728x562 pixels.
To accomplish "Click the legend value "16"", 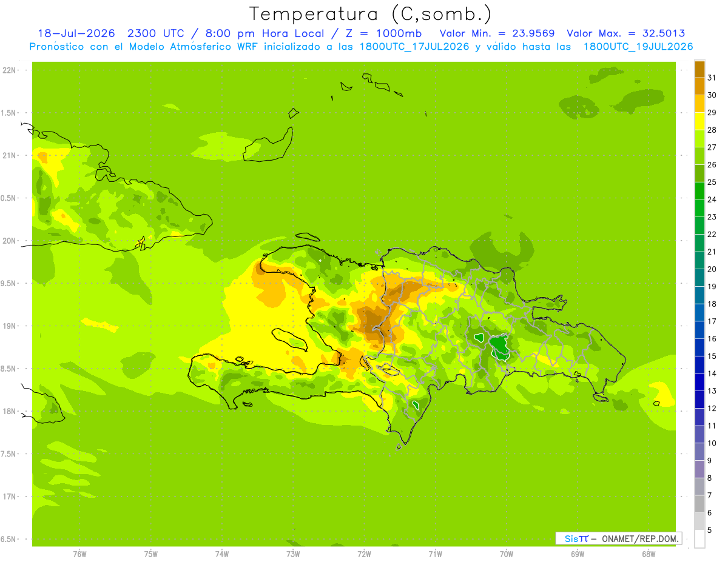I will 712,339.
